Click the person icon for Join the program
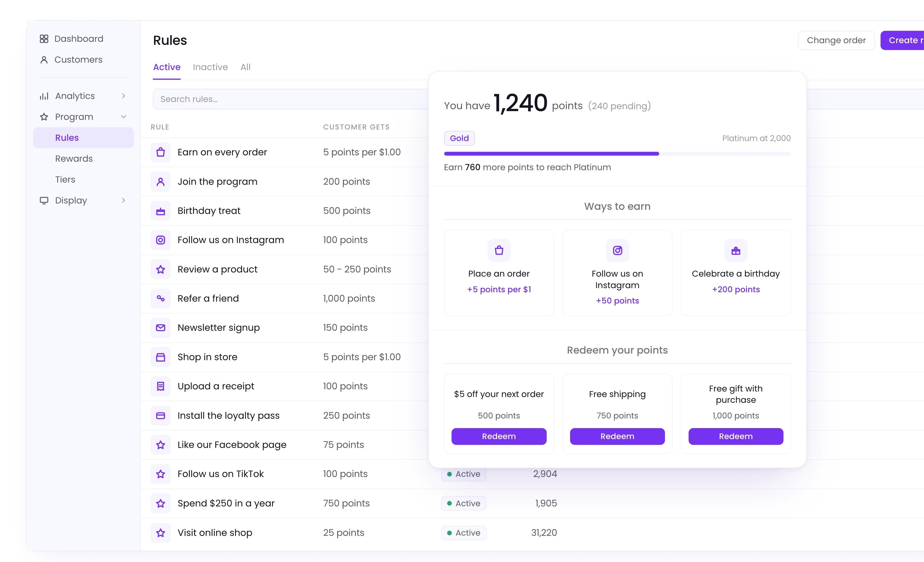 tap(161, 181)
